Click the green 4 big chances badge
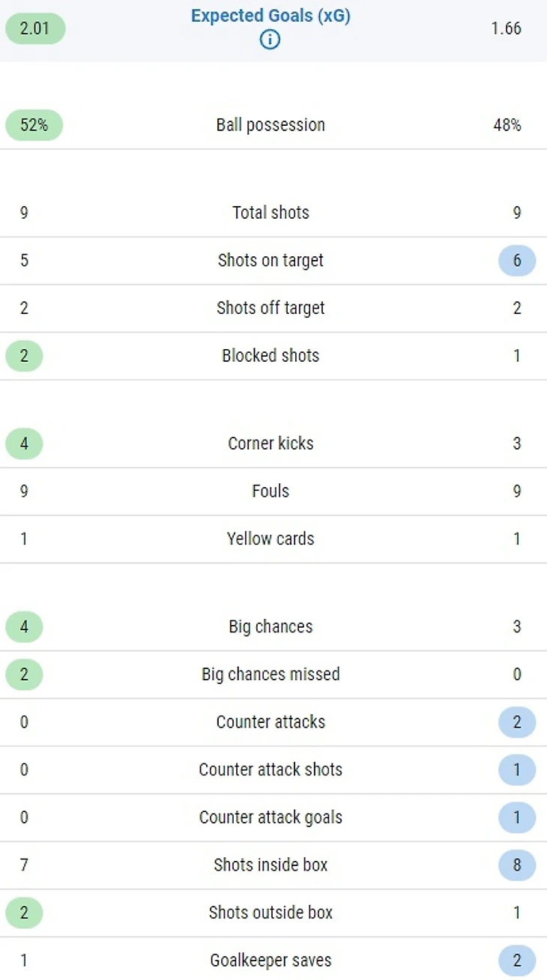 pos(24,627)
